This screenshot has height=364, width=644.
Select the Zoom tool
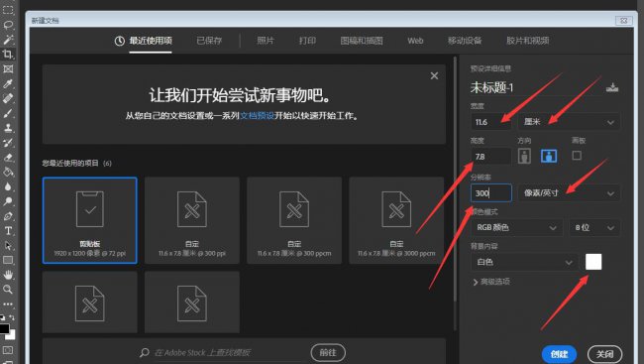point(8,290)
